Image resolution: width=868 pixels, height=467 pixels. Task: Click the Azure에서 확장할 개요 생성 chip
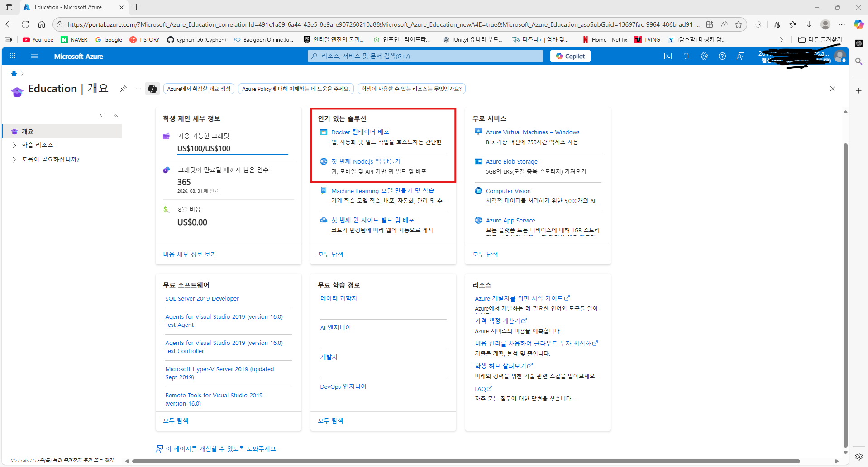click(x=199, y=89)
